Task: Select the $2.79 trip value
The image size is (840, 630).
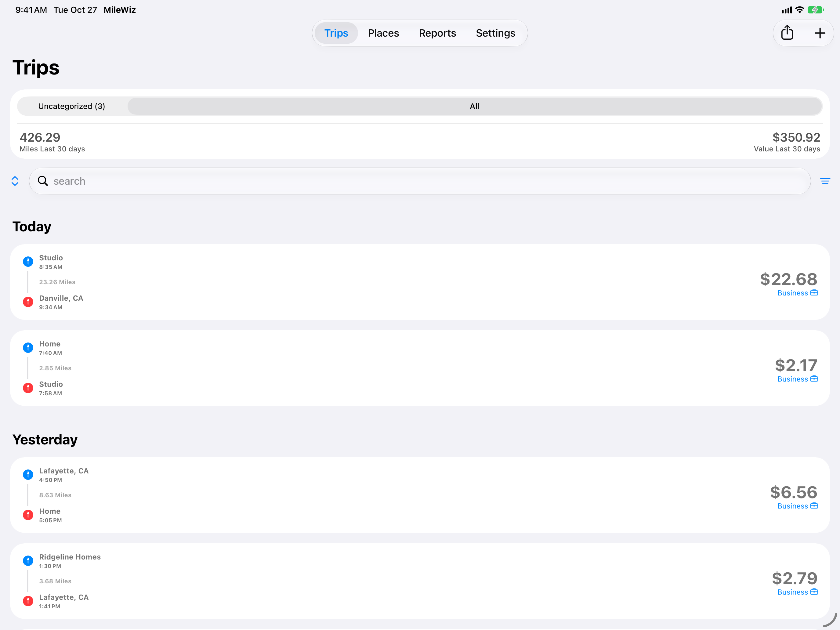Action: pyautogui.click(x=795, y=578)
